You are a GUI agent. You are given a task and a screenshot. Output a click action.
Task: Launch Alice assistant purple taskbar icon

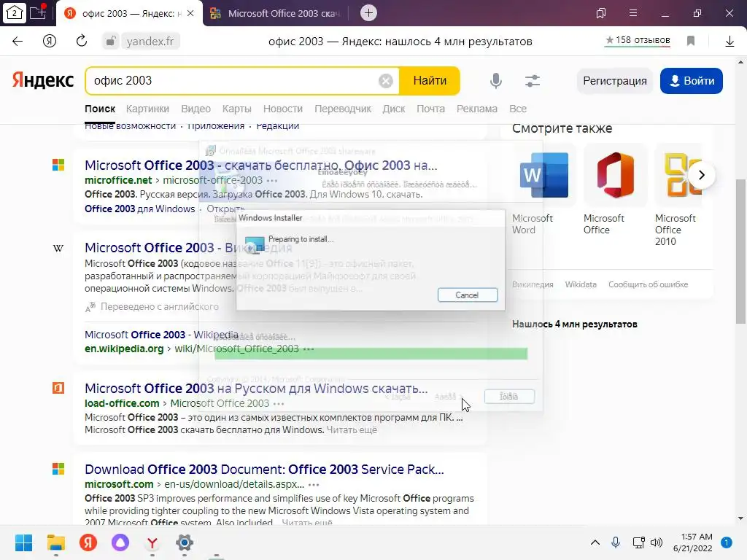click(120, 542)
